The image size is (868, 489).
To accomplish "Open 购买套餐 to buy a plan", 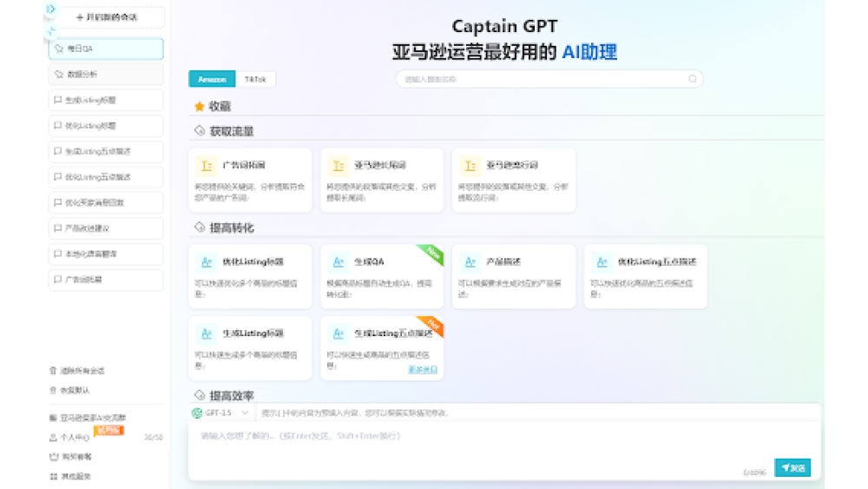I will (71, 457).
